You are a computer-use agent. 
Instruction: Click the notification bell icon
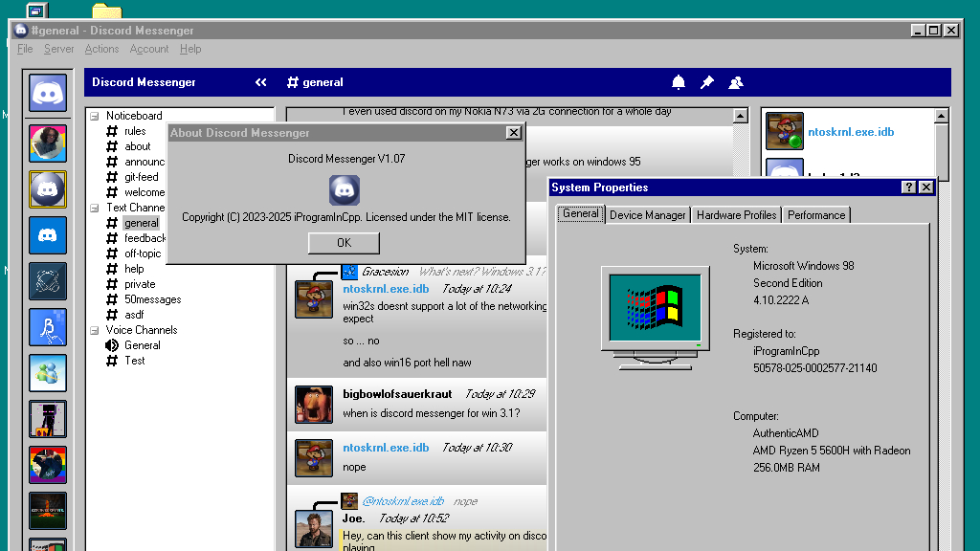coord(679,82)
